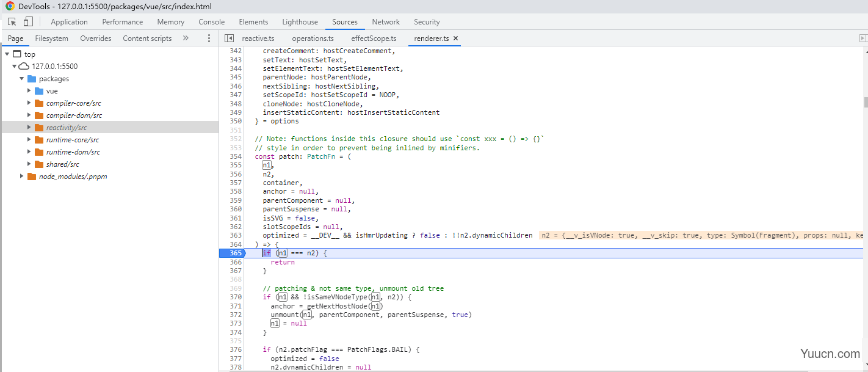The image size is (868, 372).
Task: Open the Elements panel tab
Action: pyautogui.click(x=253, y=21)
